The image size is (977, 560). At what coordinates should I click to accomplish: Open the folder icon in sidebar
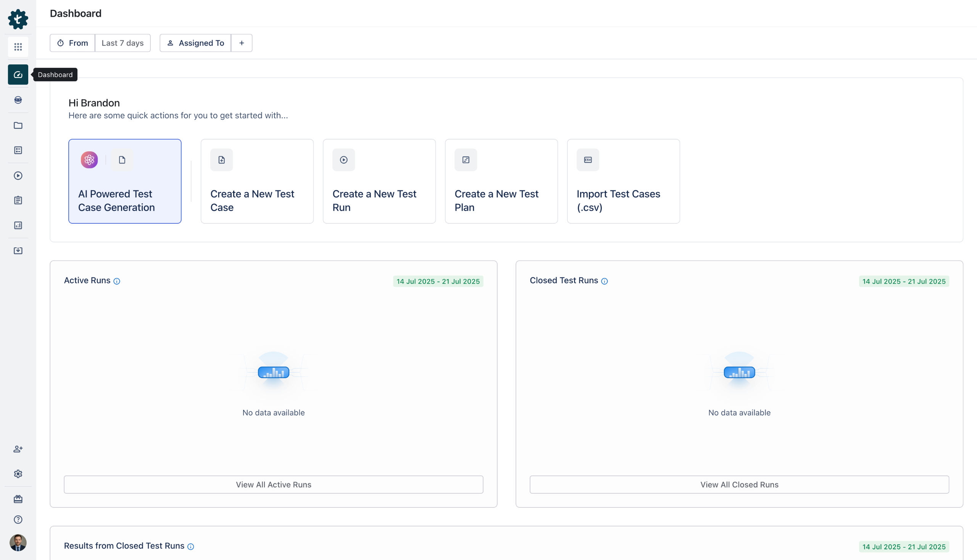(18, 125)
